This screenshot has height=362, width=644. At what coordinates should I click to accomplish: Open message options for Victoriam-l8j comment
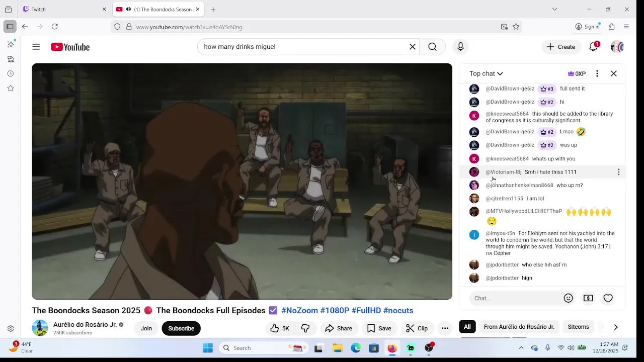click(618, 172)
